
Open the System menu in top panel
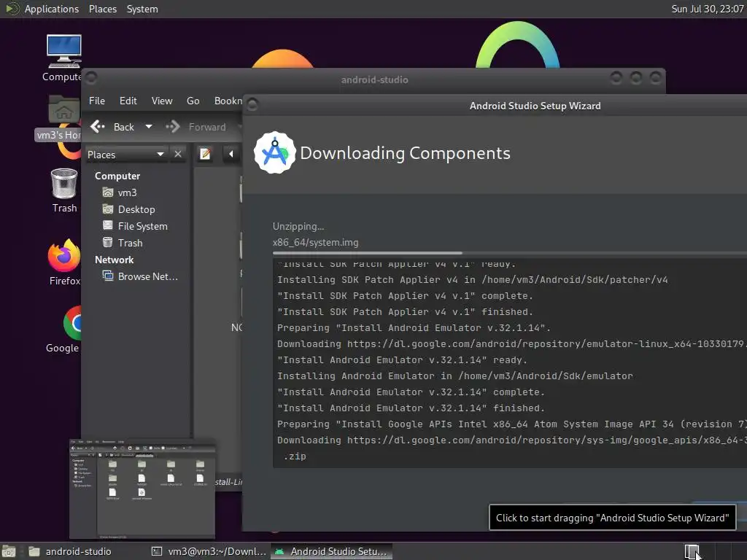click(x=142, y=9)
